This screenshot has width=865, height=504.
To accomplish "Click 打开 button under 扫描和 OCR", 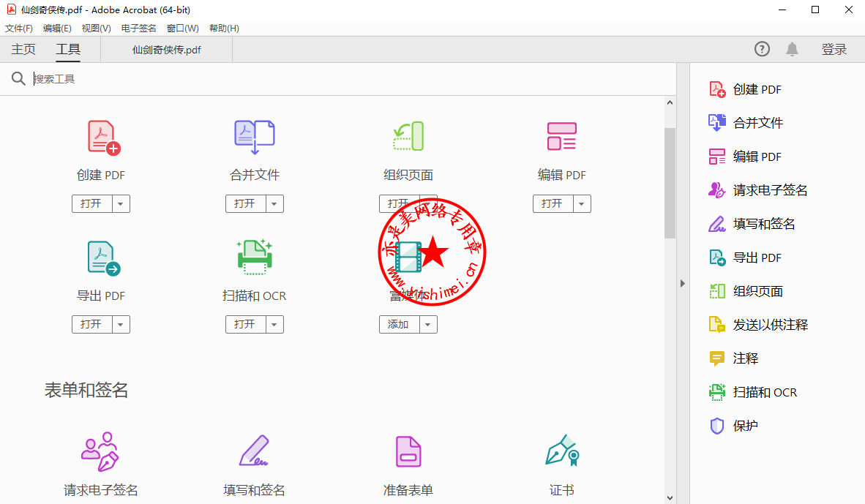I will (246, 325).
